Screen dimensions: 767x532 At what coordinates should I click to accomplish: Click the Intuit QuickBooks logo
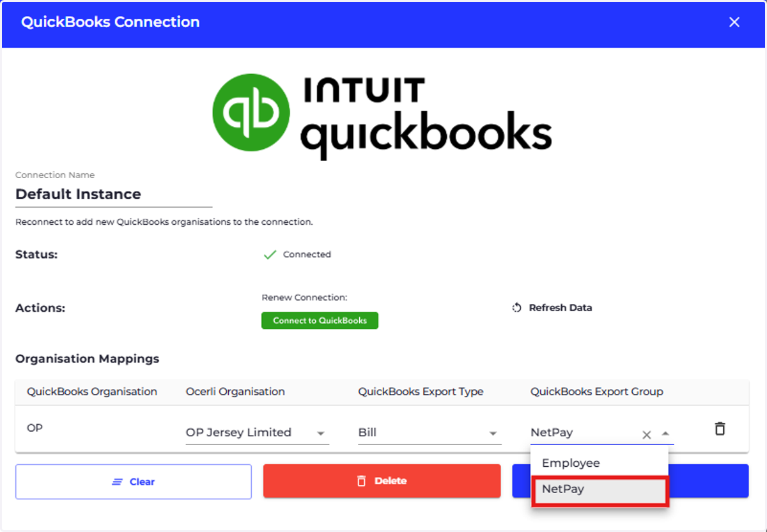pyautogui.click(x=382, y=118)
